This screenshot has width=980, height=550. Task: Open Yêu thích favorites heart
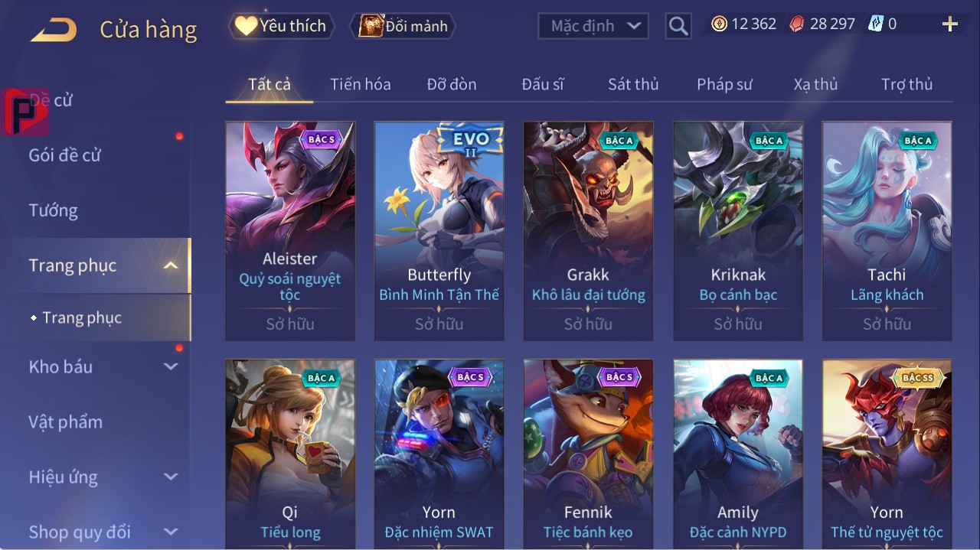tap(246, 26)
